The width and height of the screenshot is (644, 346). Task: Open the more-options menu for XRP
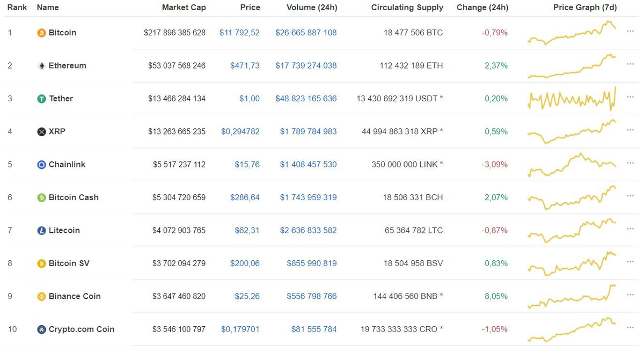tap(630, 130)
